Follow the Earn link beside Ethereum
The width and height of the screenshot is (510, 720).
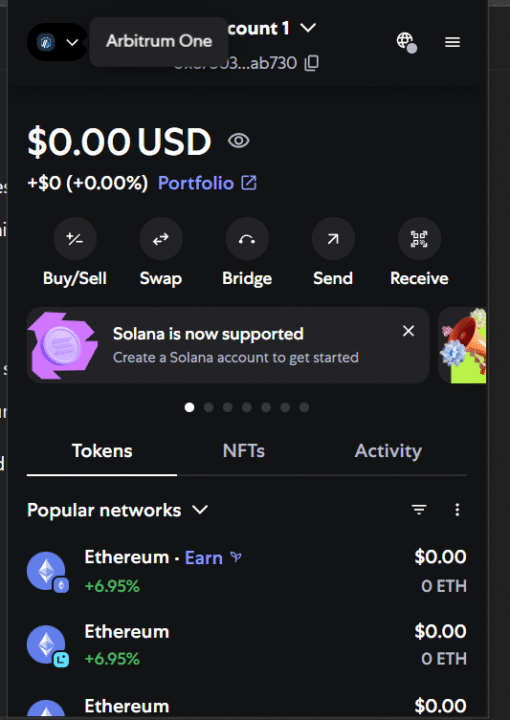(x=203, y=558)
